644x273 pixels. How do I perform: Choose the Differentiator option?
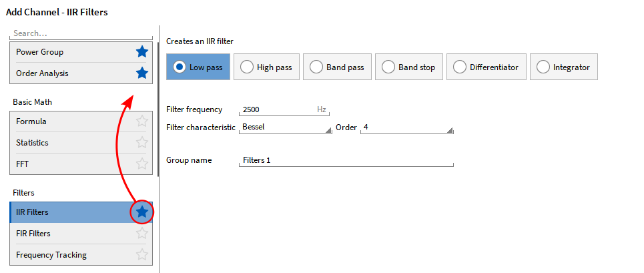click(487, 67)
